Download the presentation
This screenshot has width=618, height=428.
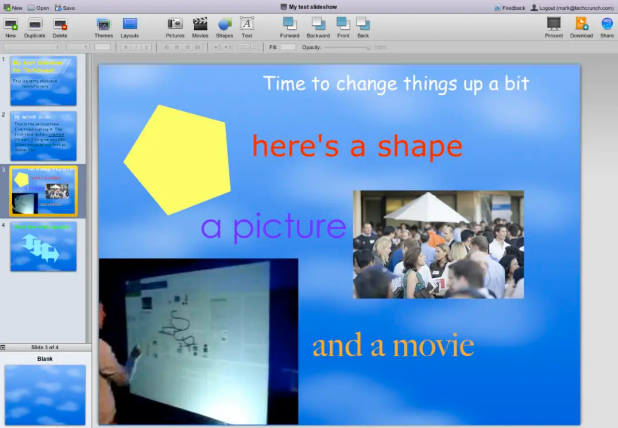click(x=581, y=28)
